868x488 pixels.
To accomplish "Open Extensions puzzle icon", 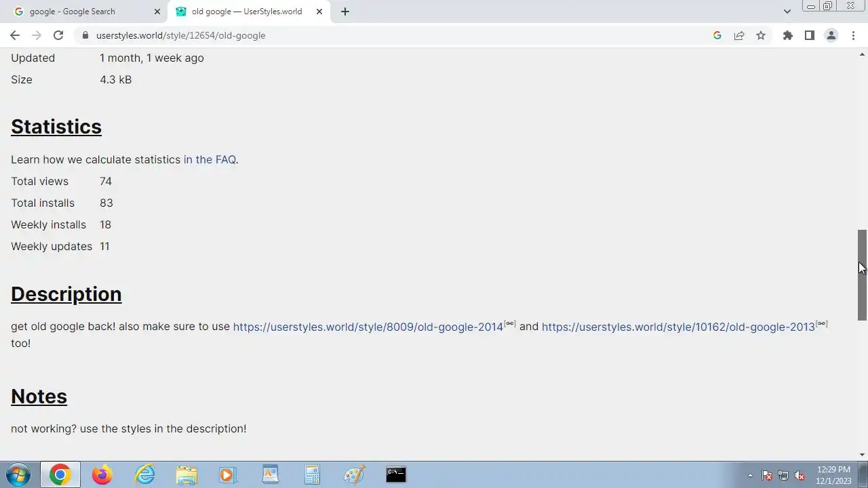I will (787, 35).
